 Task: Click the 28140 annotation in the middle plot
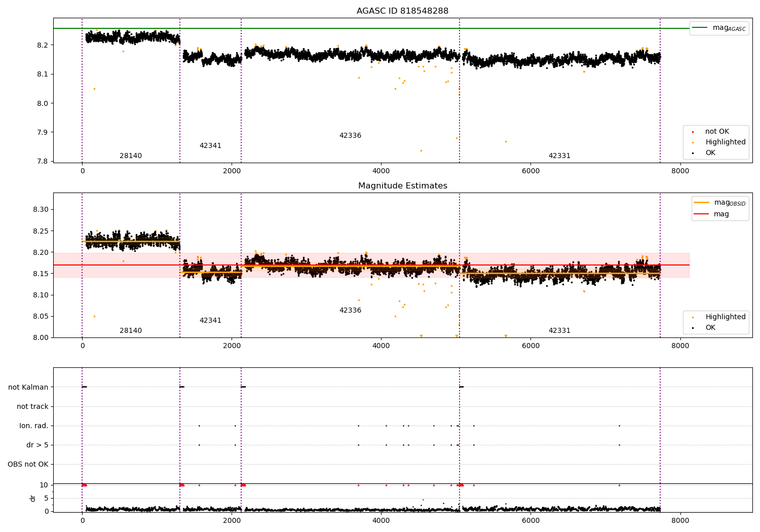(x=131, y=331)
